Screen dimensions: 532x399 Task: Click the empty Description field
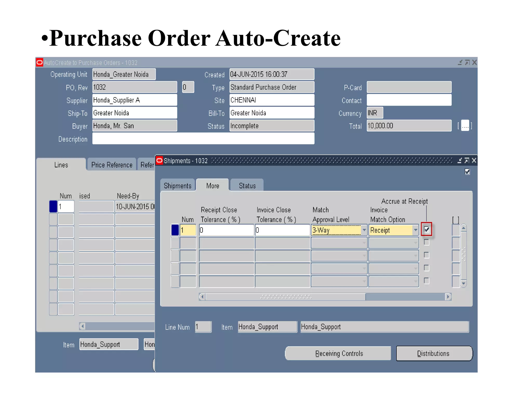[203, 138]
